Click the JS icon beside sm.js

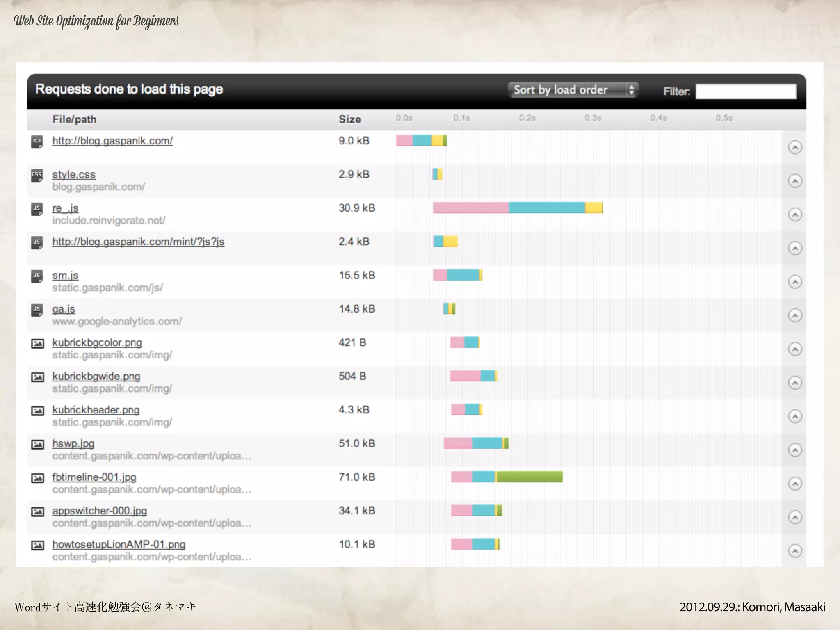tap(37, 276)
